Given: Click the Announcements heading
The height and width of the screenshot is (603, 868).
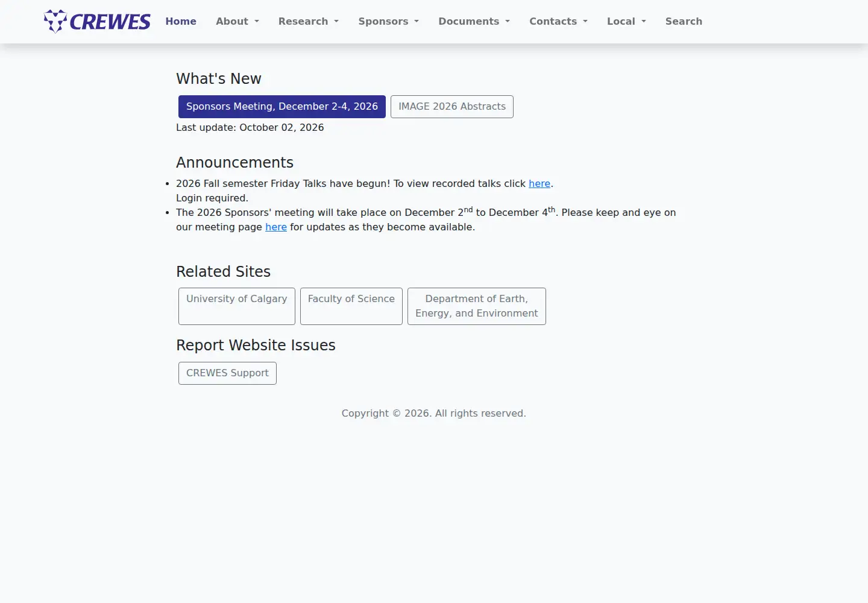Looking at the screenshot, I should pos(235,163).
